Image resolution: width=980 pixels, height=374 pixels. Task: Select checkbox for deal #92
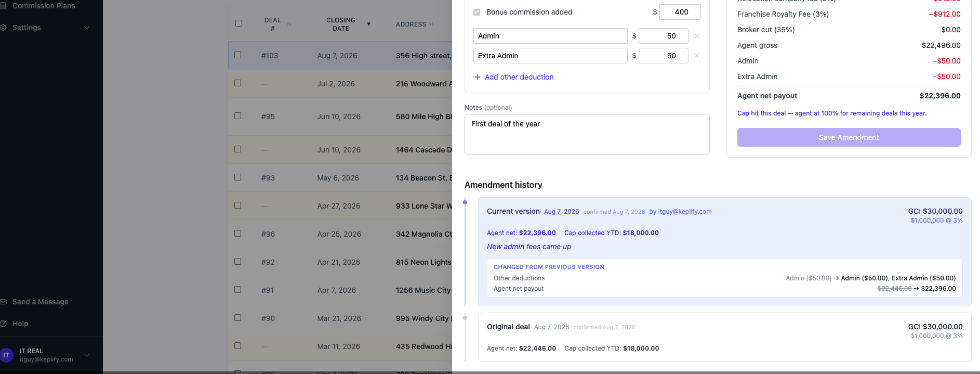tap(238, 262)
